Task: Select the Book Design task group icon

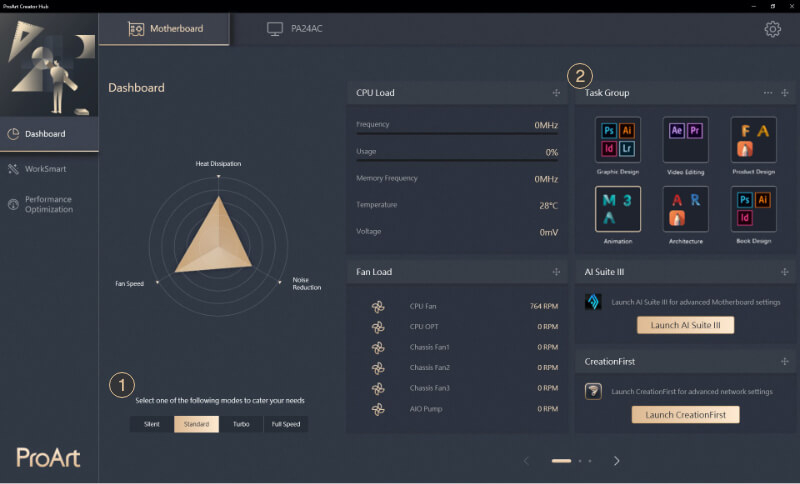Action: 752,209
